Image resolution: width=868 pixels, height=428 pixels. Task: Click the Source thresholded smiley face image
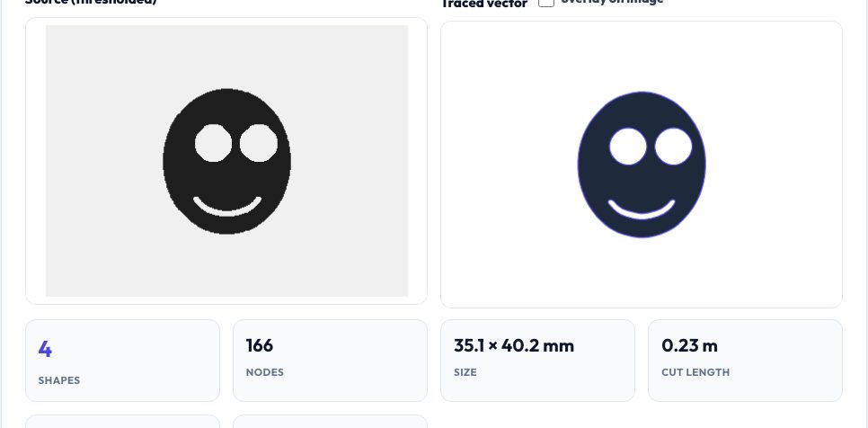[x=227, y=161]
